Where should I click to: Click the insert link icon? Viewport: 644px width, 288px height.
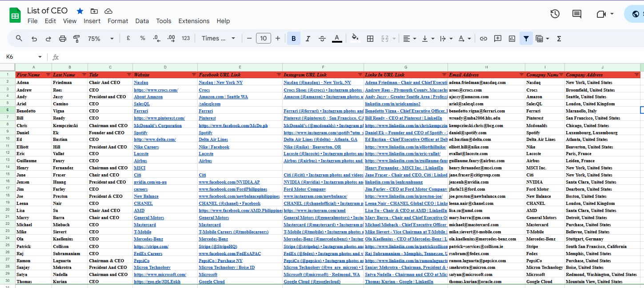484,39
